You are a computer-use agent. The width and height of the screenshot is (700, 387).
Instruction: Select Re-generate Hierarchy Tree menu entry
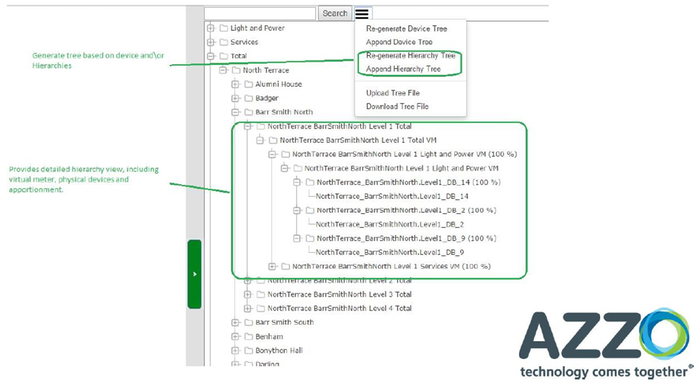tap(410, 56)
